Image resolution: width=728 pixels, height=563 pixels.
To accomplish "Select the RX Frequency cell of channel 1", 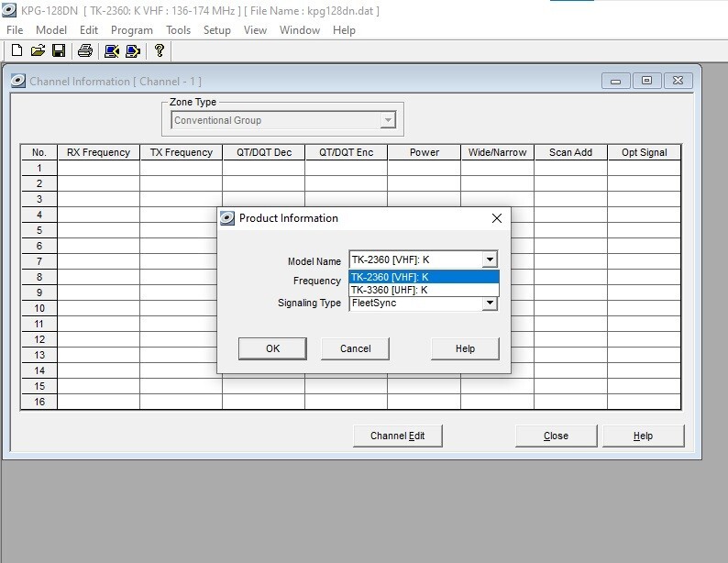I will [98, 168].
